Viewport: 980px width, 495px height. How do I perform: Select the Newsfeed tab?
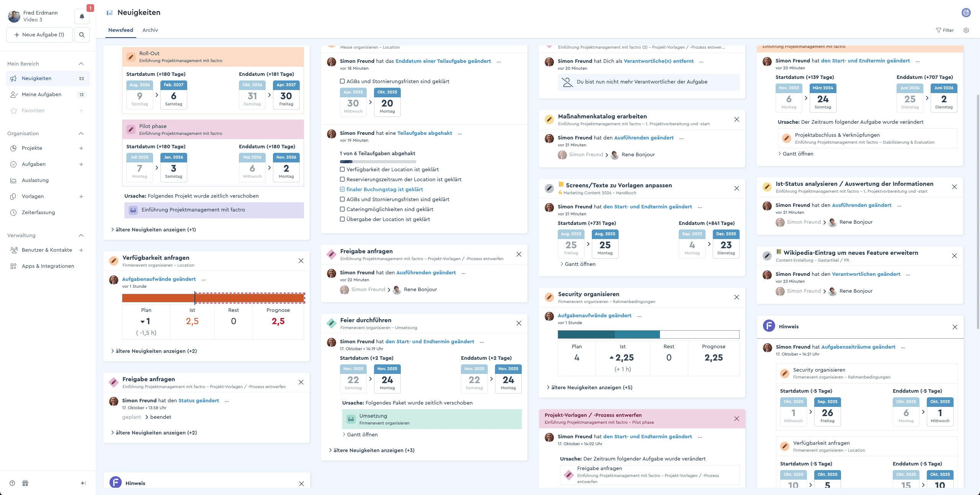click(120, 30)
